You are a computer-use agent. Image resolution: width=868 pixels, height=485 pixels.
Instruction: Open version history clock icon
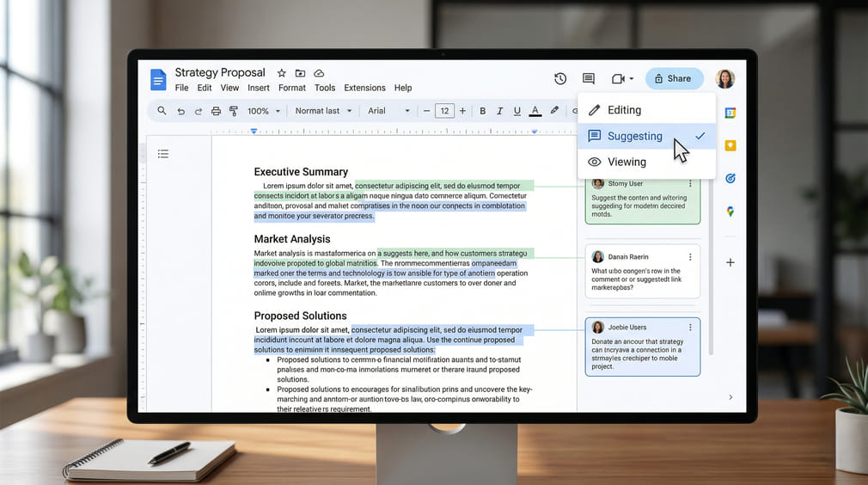560,78
